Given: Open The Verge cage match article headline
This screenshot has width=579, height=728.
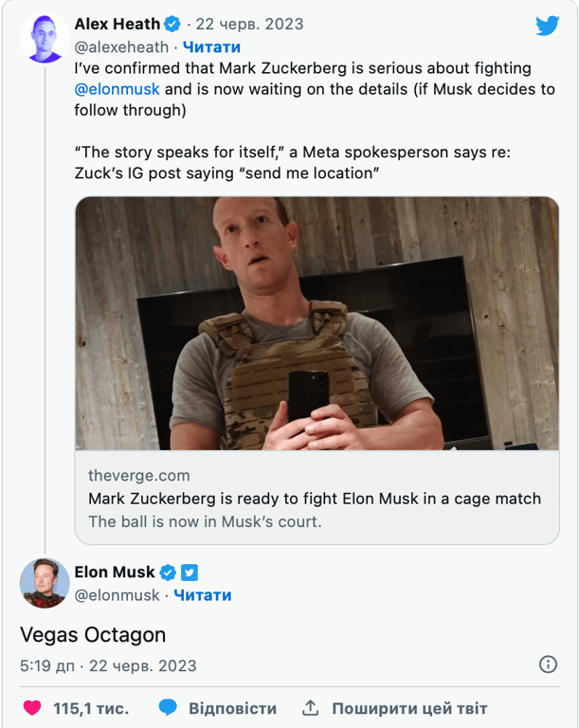Looking at the screenshot, I should [315, 499].
